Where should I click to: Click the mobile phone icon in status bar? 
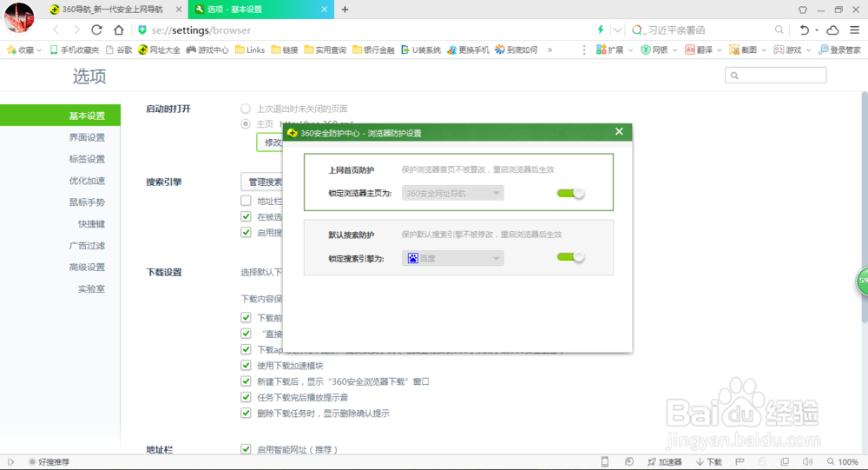point(605,461)
